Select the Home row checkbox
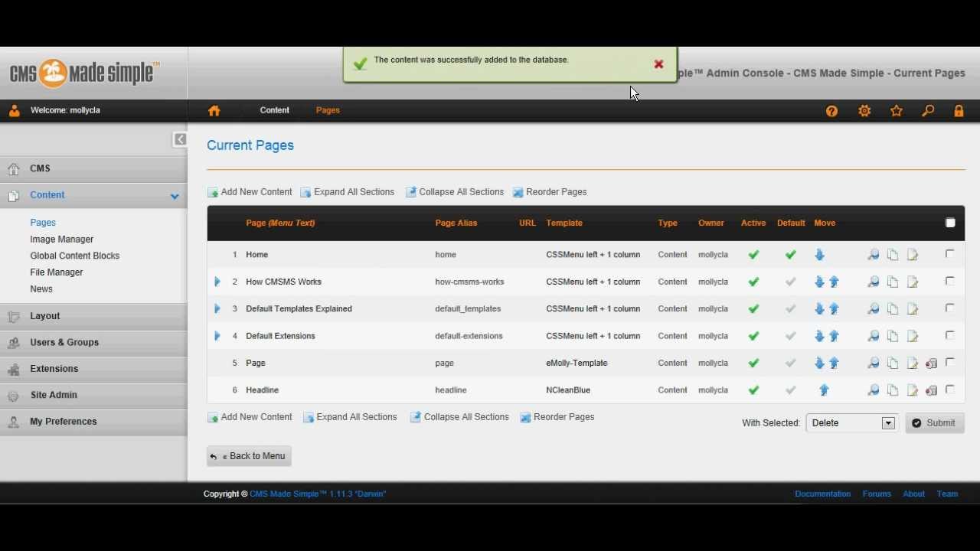Image resolution: width=980 pixels, height=551 pixels. (950, 253)
